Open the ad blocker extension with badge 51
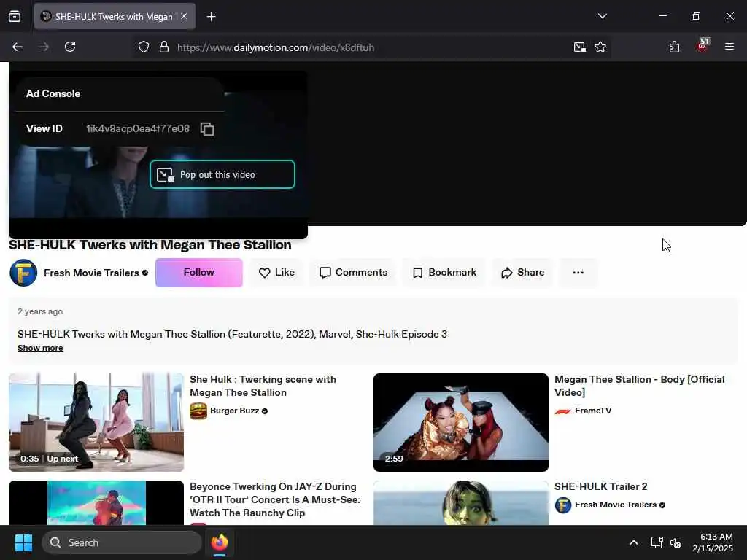 coord(703,46)
